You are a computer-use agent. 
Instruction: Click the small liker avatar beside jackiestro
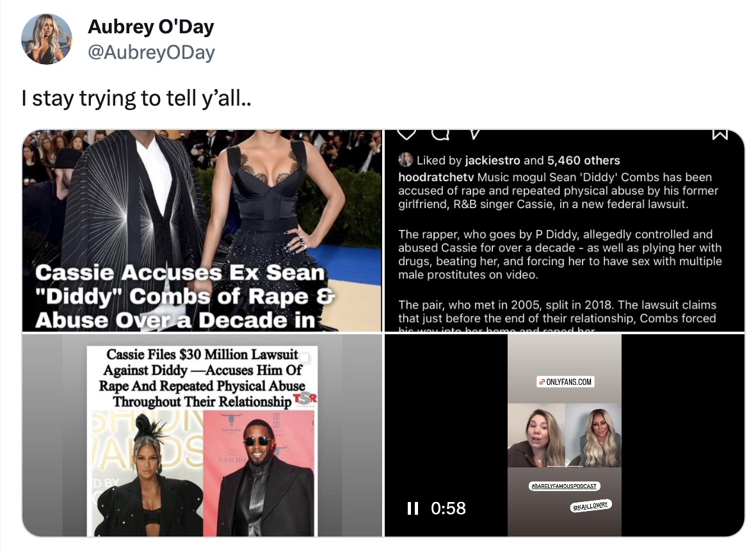(405, 159)
